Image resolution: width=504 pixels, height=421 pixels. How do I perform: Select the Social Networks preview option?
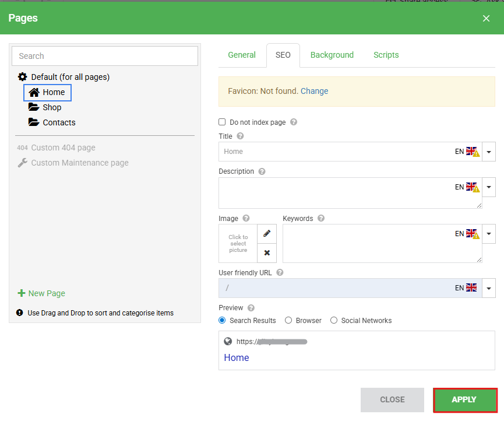(x=334, y=321)
